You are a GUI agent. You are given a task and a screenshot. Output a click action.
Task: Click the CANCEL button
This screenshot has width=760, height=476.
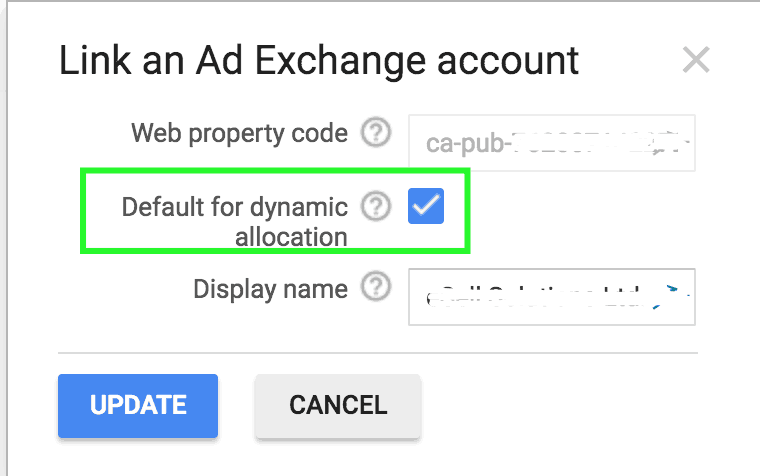pyautogui.click(x=338, y=405)
